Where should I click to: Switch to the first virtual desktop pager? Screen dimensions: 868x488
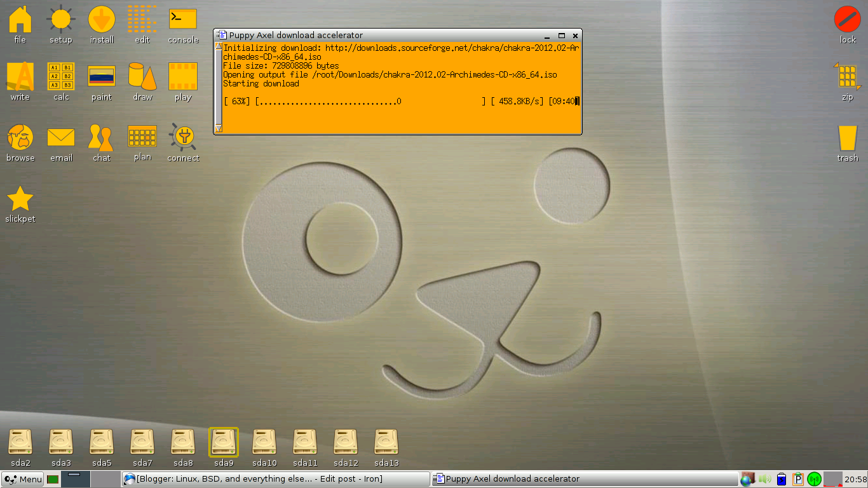click(x=75, y=479)
